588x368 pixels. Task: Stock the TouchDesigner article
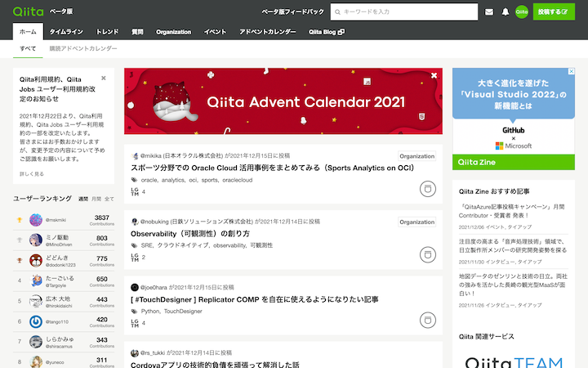427,321
